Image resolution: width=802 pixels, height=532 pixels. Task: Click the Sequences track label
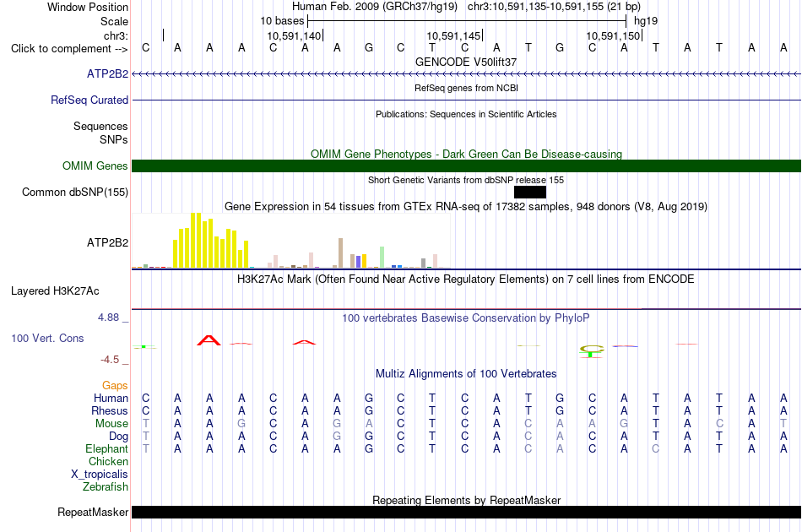click(x=100, y=126)
